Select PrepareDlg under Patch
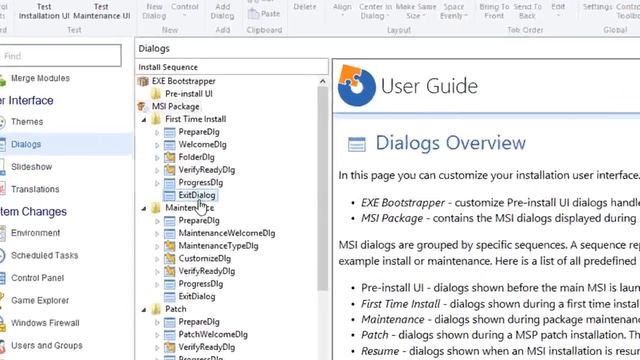This screenshot has width=640, height=360. (x=199, y=321)
